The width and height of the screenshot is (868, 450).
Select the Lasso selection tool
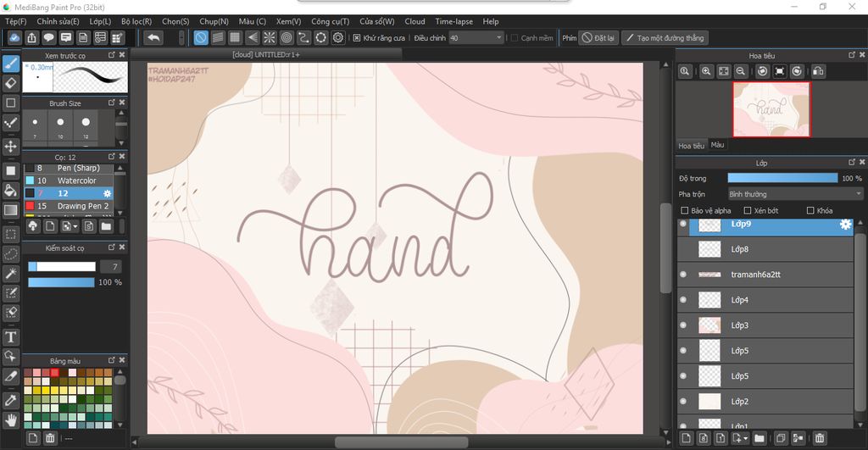pos(10,253)
